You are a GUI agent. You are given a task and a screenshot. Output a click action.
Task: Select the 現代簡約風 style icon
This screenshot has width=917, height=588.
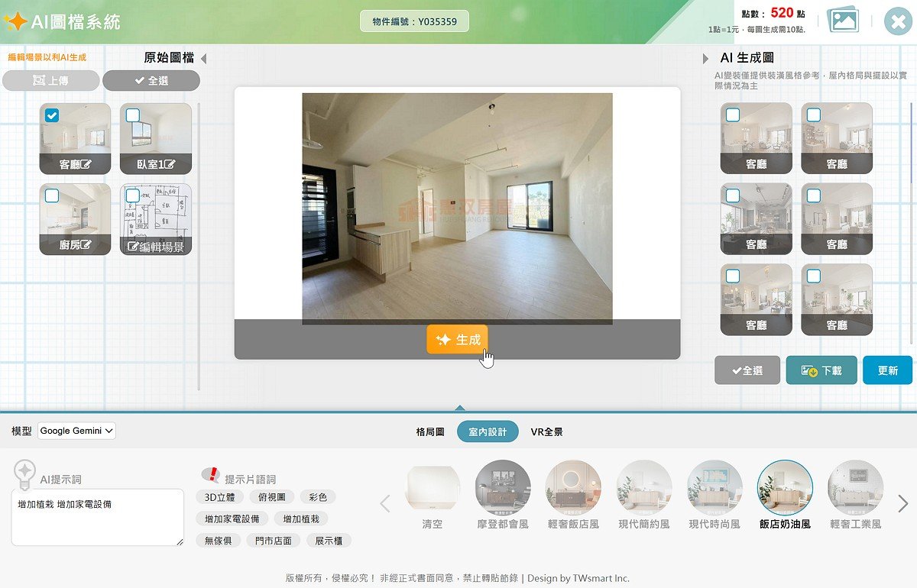(643, 488)
